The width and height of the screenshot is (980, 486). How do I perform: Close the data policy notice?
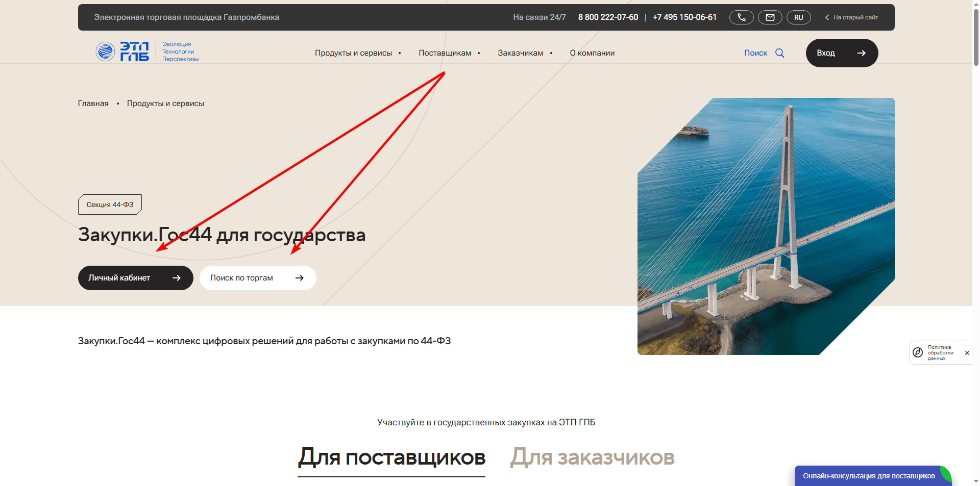967,353
